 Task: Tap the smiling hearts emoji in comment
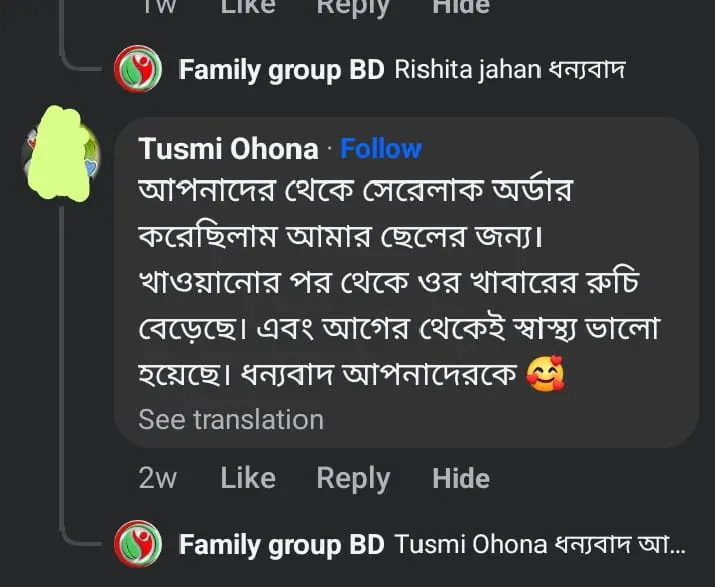coord(544,376)
